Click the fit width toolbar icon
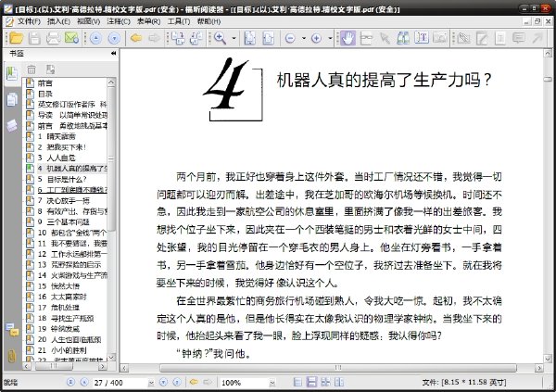 269,38
